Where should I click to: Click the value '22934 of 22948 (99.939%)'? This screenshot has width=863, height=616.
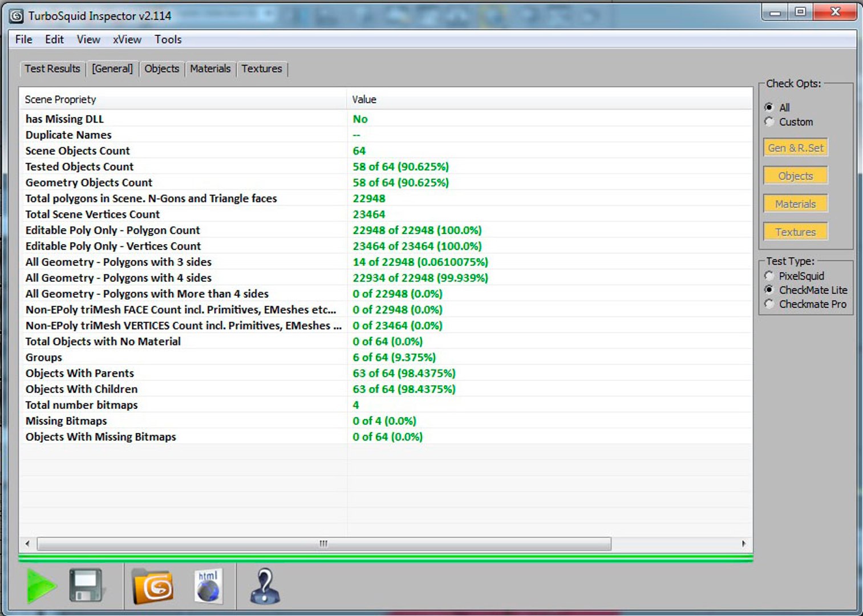420,278
